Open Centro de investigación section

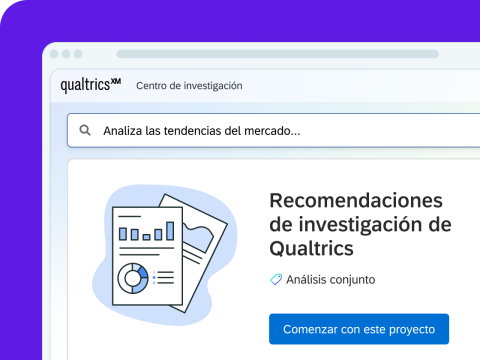click(189, 86)
